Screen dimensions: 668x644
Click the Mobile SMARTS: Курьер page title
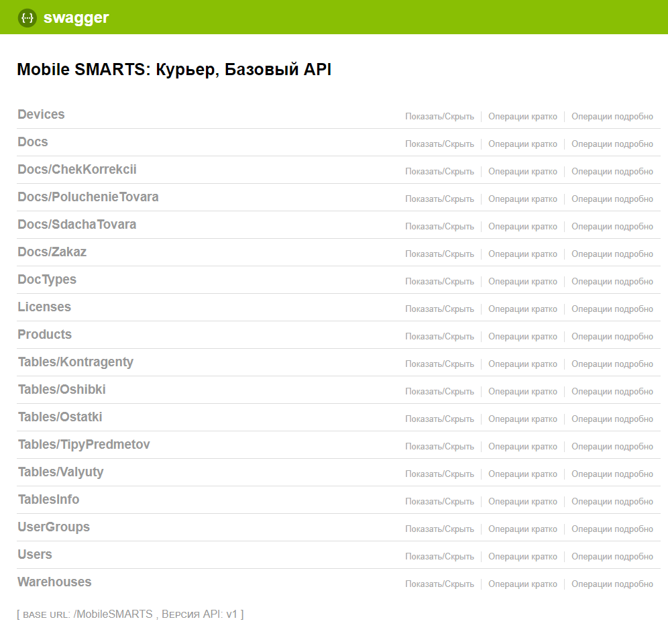pyautogui.click(x=174, y=70)
